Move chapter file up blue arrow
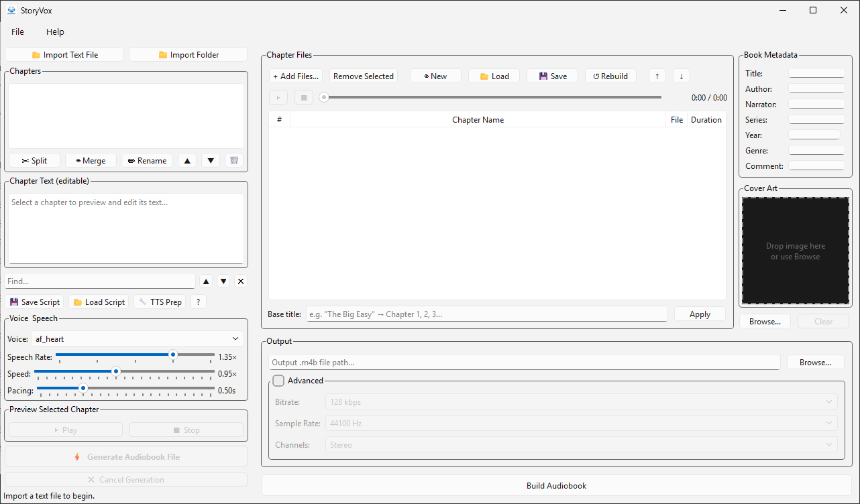 pyautogui.click(x=657, y=76)
